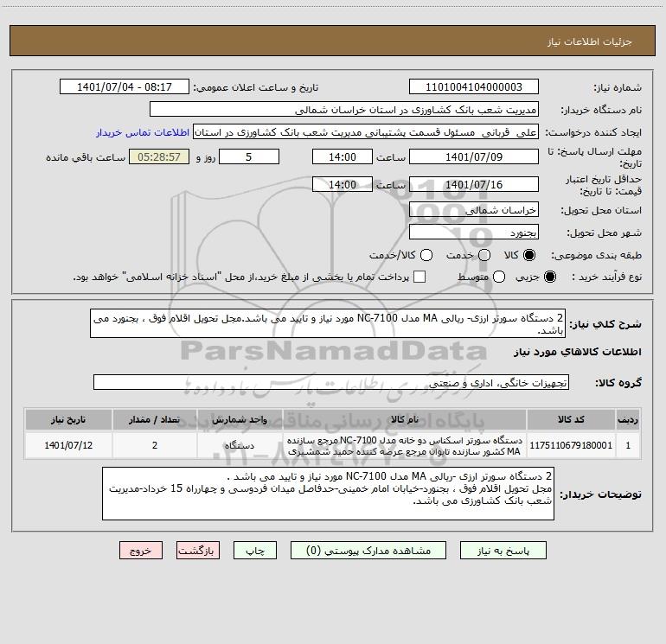Image resolution: width=666 pixels, height=644 pixels.
Task: Click the تاریخ نیاز column header
Action: click(x=68, y=419)
